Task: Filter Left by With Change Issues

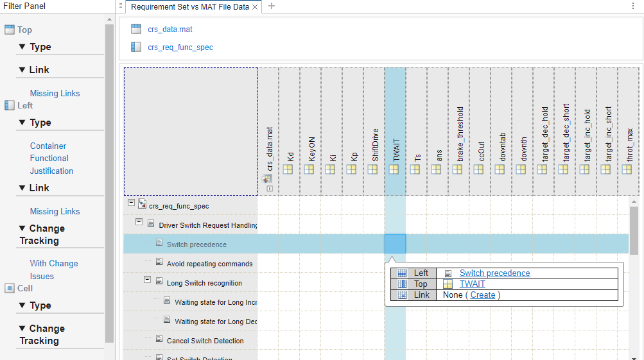Action: click(54, 270)
